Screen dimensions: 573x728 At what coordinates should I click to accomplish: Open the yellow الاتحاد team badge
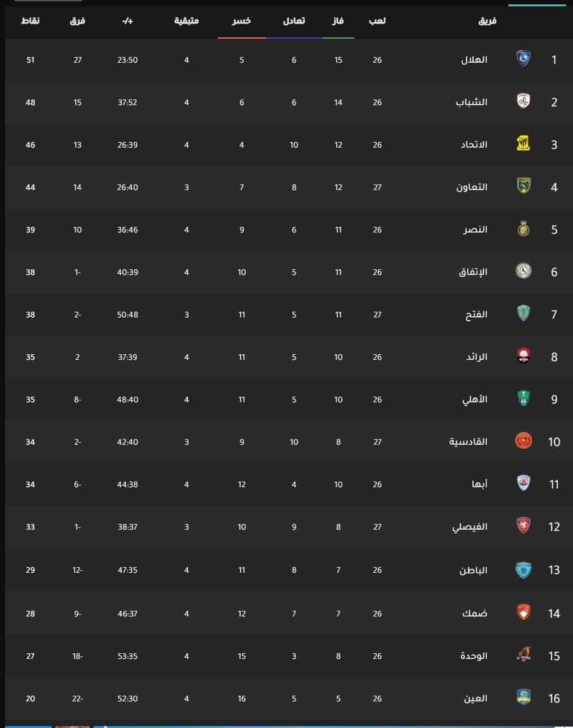click(524, 143)
